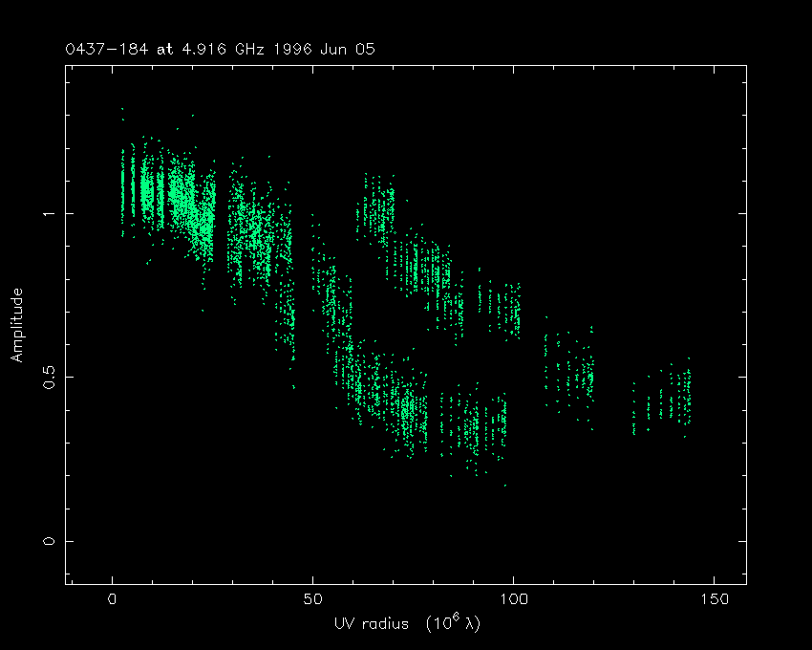This screenshot has width=812, height=650.
Task: Click the UV radius axis label
Action: tap(369, 624)
